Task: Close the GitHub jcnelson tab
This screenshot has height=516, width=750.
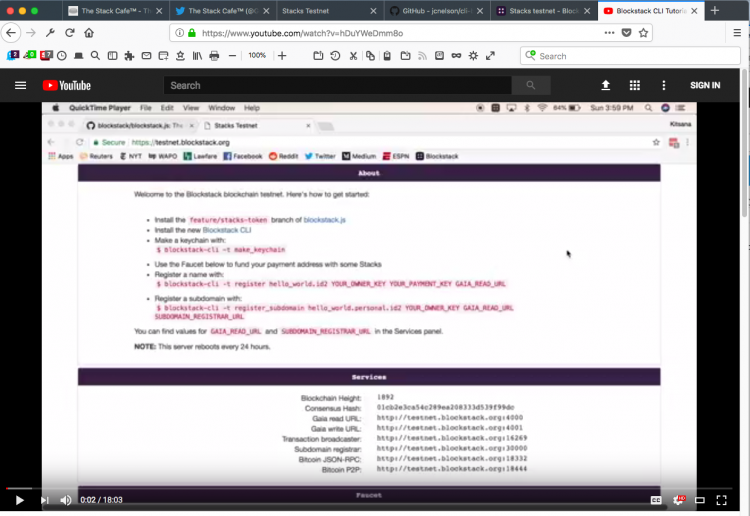Action: click(480, 11)
